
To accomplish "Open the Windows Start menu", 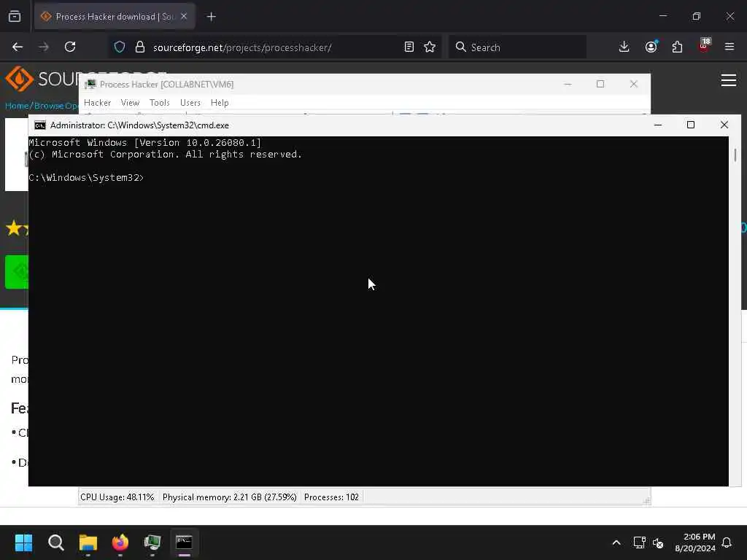I will 23,542.
